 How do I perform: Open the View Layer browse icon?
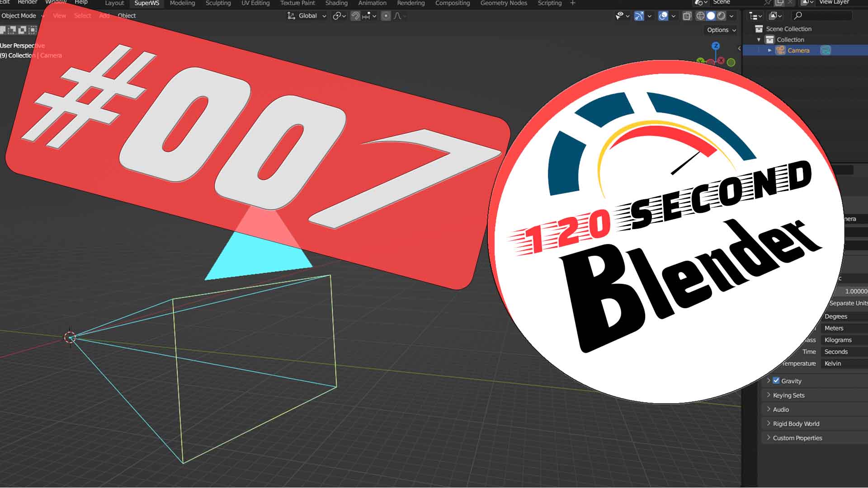807,3
